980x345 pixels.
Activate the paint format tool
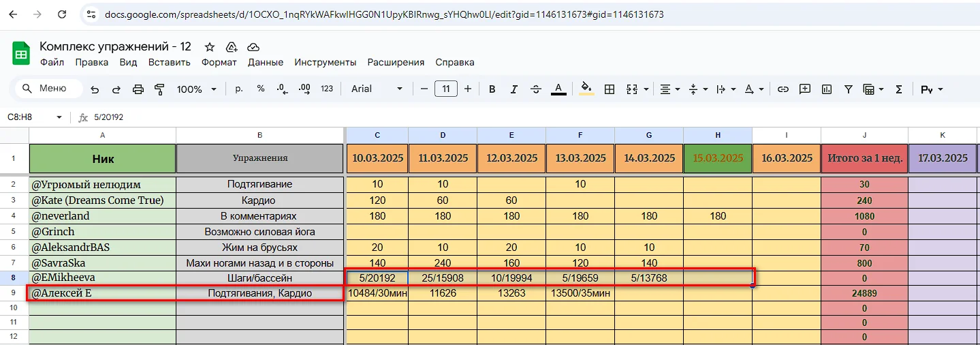tap(160, 89)
